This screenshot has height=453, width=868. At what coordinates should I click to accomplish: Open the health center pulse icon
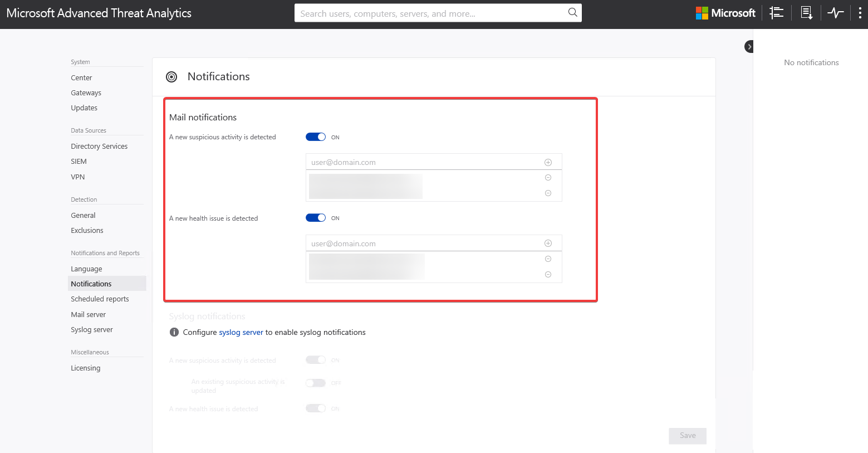click(x=835, y=13)
